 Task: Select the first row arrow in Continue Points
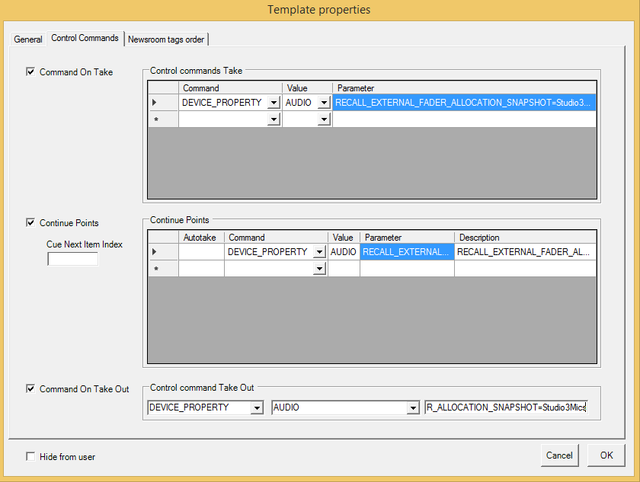click(154, 252)
